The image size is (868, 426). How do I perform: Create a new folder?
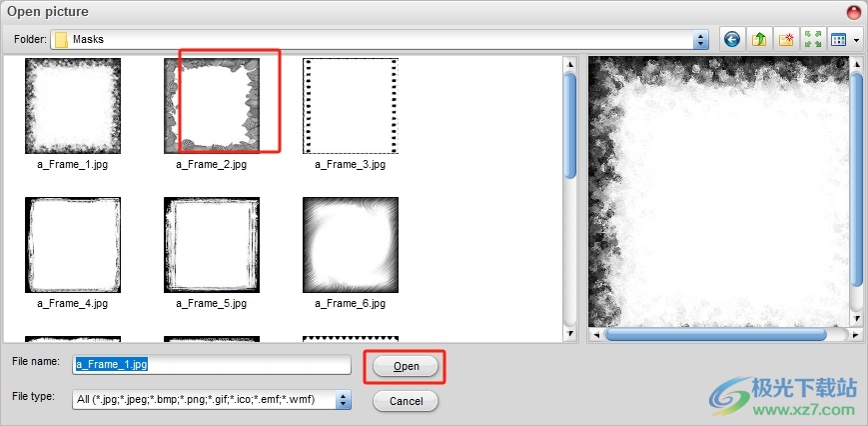(785, 39)
